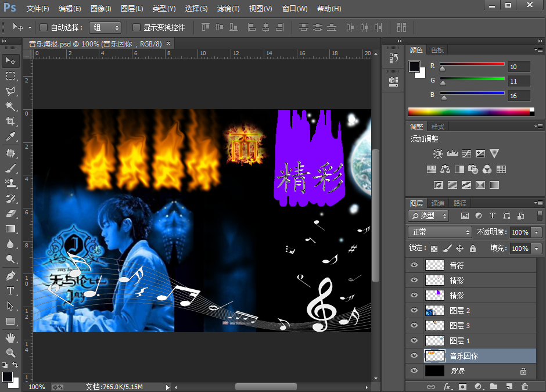The height and width of the screenshot is (392, 546).
Task: Click the vertical canvas scrollbar
Action: (x=376, y=215)
